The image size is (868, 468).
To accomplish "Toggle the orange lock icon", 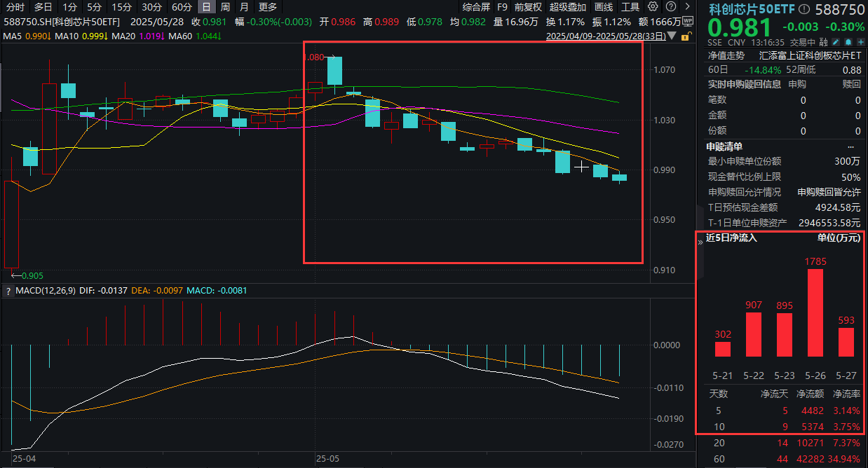I will click(x=688, y=36).
